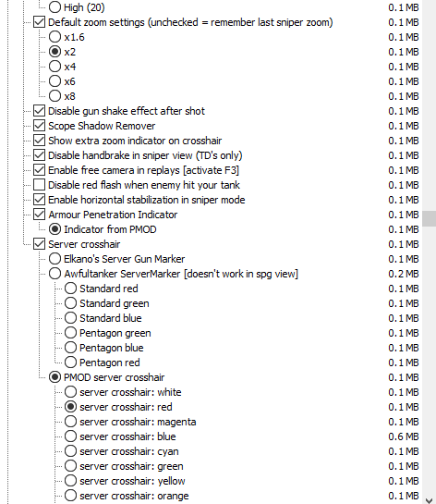Select Pentagon blue marker
The height and width of the screenshot is (504, 436).
coord(70,348)
